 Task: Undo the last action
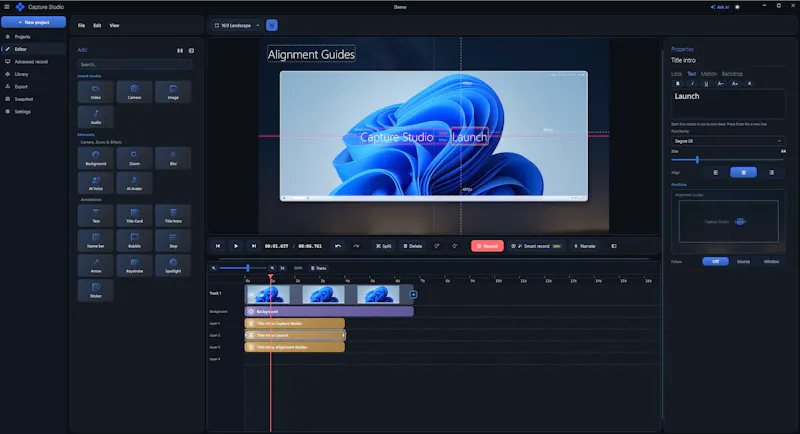click(x=338, y=246)
